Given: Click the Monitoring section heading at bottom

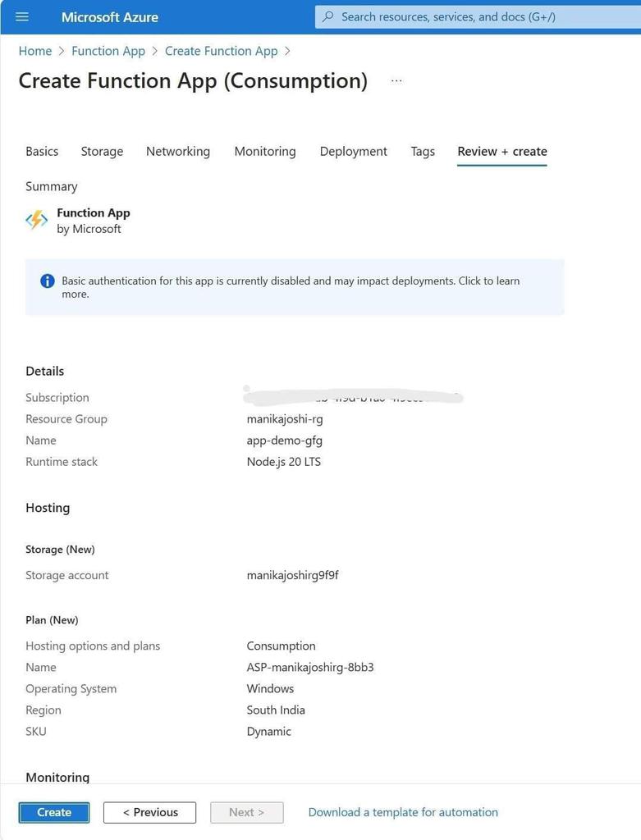Looking at the screenshot, I should [x=57, y=778].
